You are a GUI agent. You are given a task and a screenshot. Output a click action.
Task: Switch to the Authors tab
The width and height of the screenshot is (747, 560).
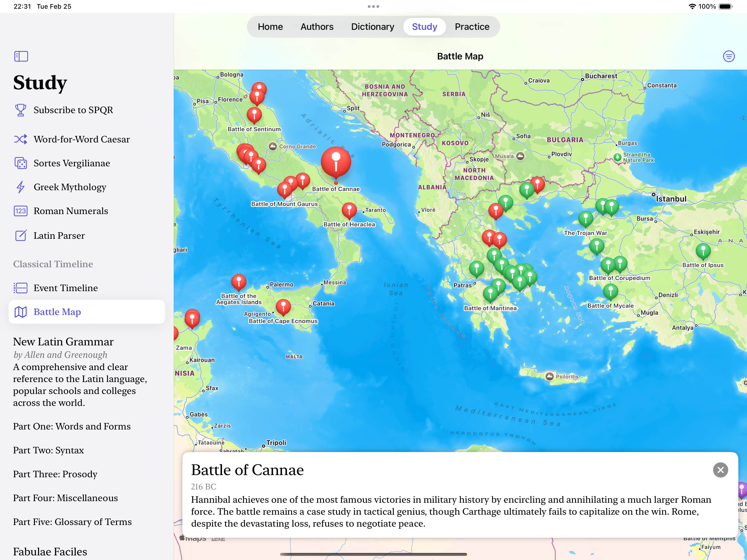(317, 27)
